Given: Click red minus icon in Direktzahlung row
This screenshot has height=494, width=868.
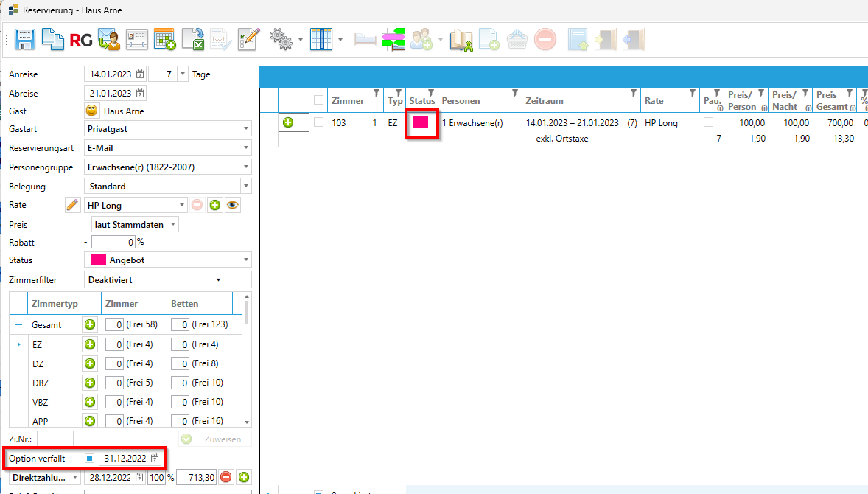Looking at the screenshot, I should click(x=226, y=477).
